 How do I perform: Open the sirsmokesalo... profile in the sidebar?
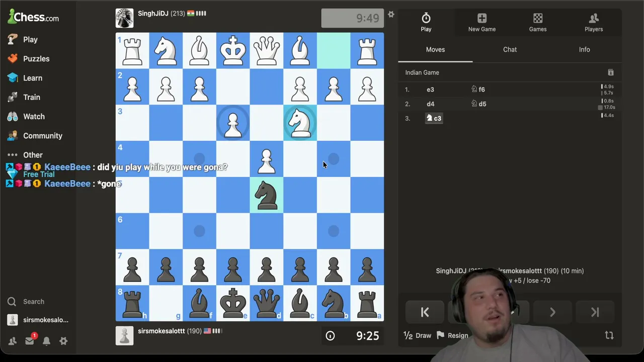[38, 320]
